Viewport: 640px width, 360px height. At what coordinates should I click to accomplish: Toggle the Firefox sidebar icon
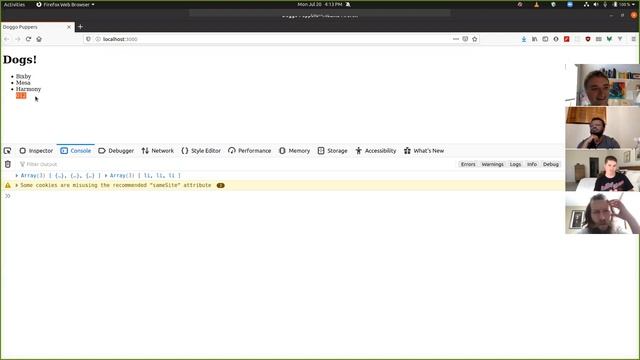pyautogui.click(x=545, y=39)
